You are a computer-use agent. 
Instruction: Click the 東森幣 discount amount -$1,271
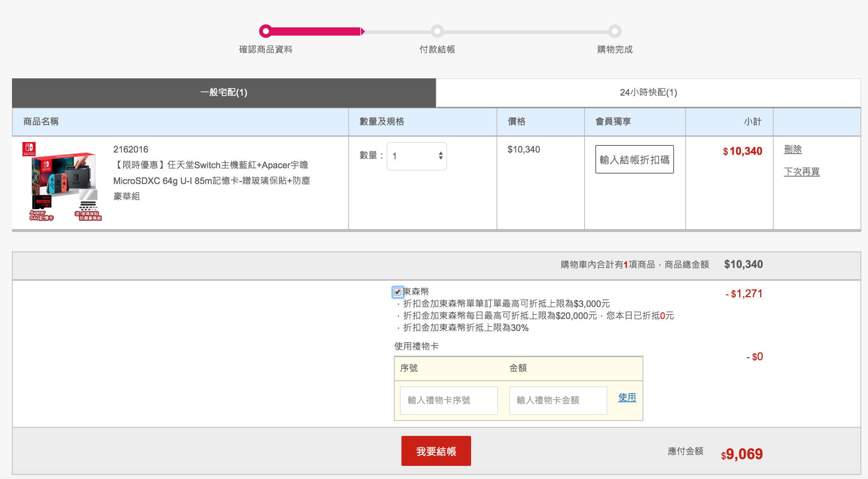click(x=744, y=293)
